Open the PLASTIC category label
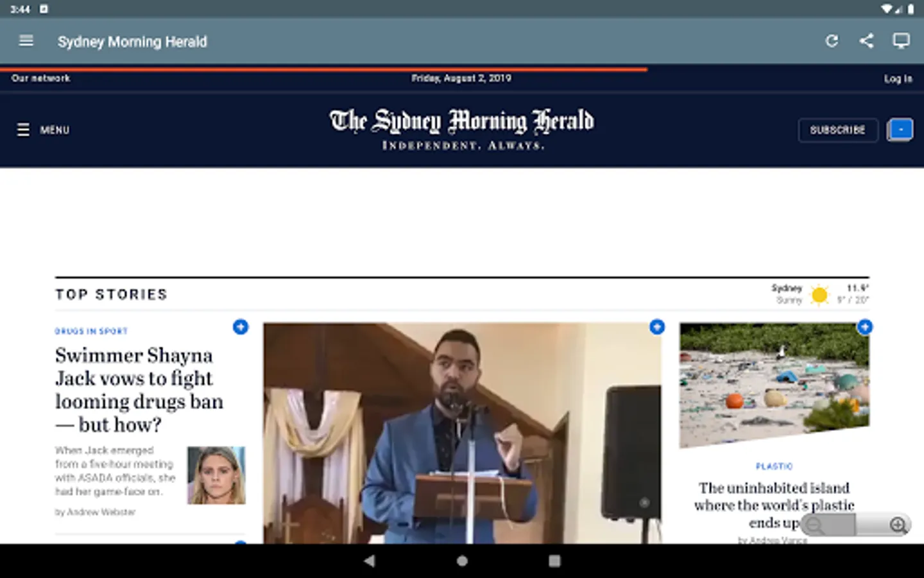 [774, 466]
